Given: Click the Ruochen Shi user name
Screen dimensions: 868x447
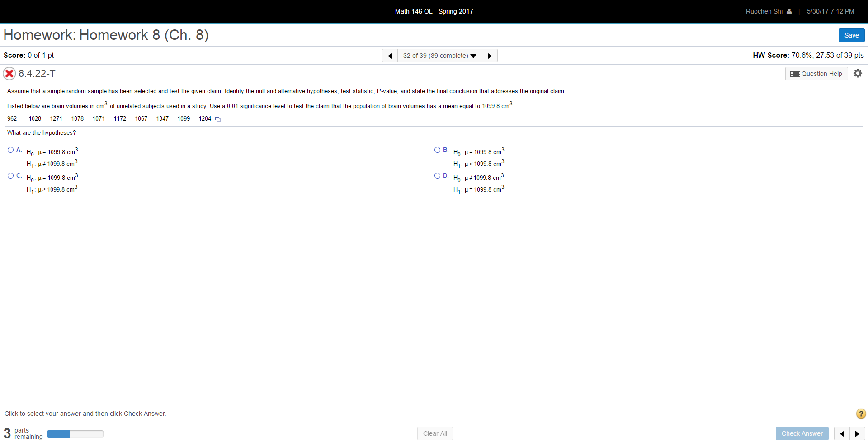Looking at the screenshot, I should [764, 11].
